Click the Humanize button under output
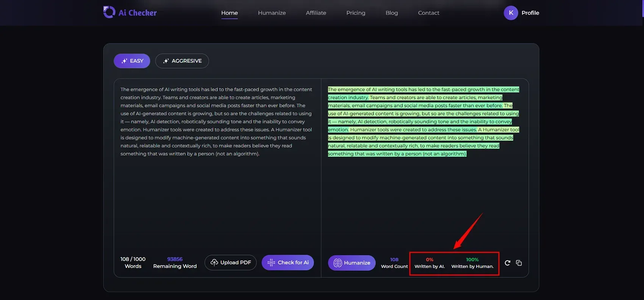Viewport: 644px width, 300px height. pos(352,263)
